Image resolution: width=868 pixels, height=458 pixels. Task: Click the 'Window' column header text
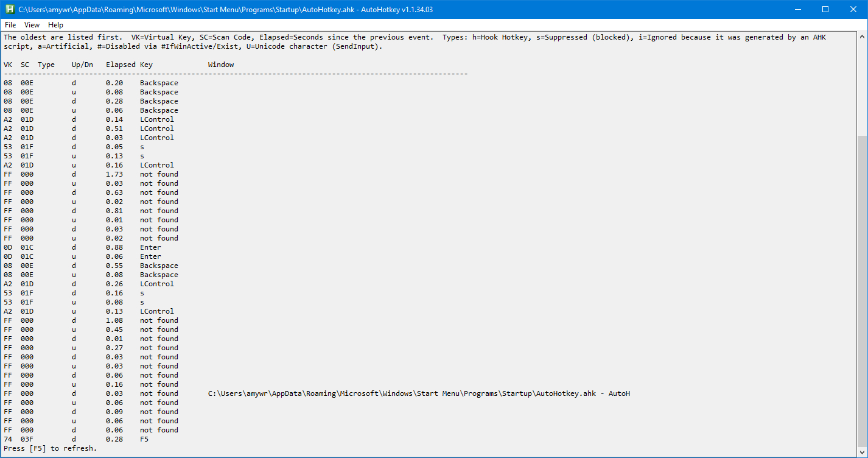pos(220,65)
